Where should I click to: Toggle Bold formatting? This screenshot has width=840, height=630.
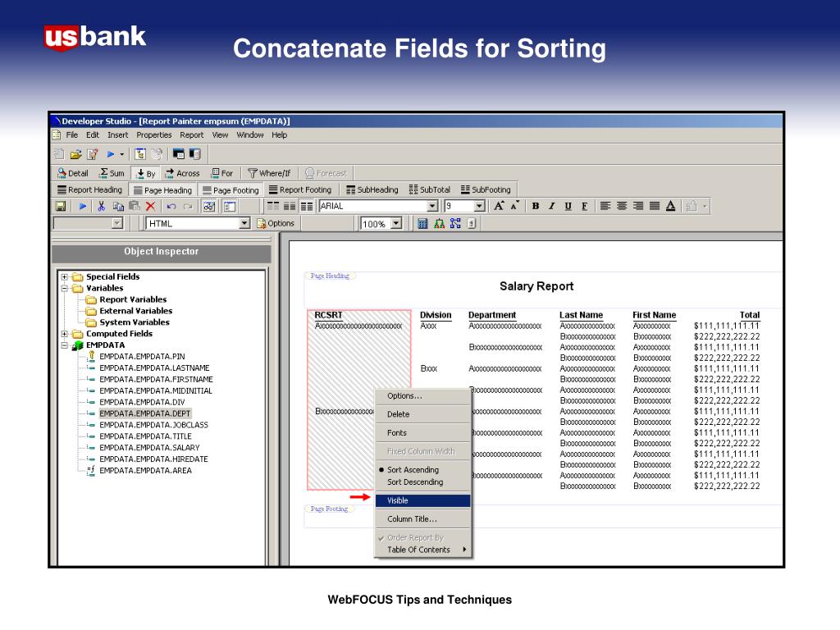[536, 206]
